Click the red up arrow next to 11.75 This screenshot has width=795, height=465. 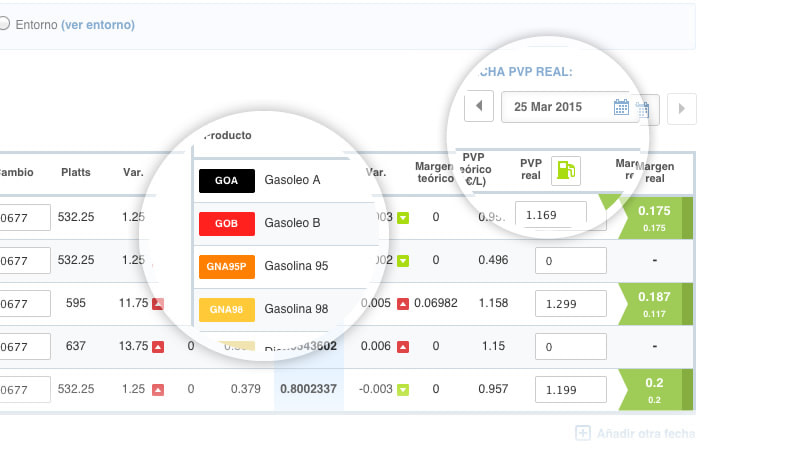[x=158, y=303]
